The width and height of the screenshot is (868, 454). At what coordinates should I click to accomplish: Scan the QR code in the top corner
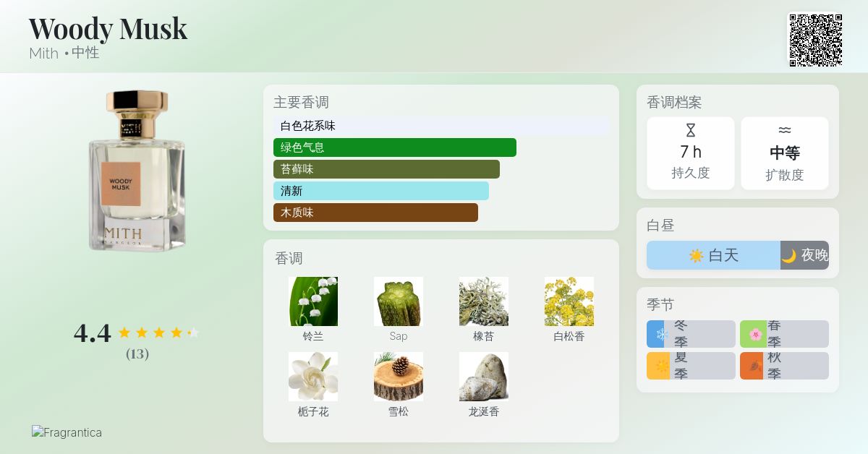[x=816, y=41]
